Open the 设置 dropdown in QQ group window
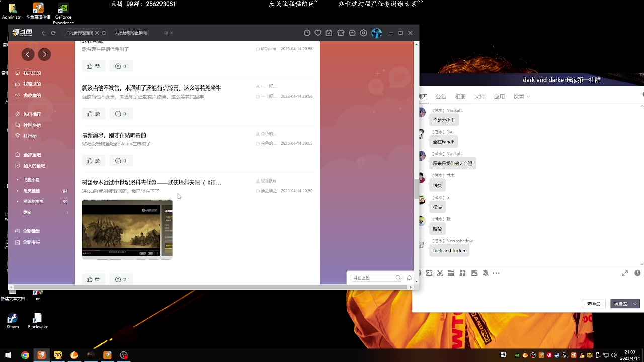 coord(521,96)
